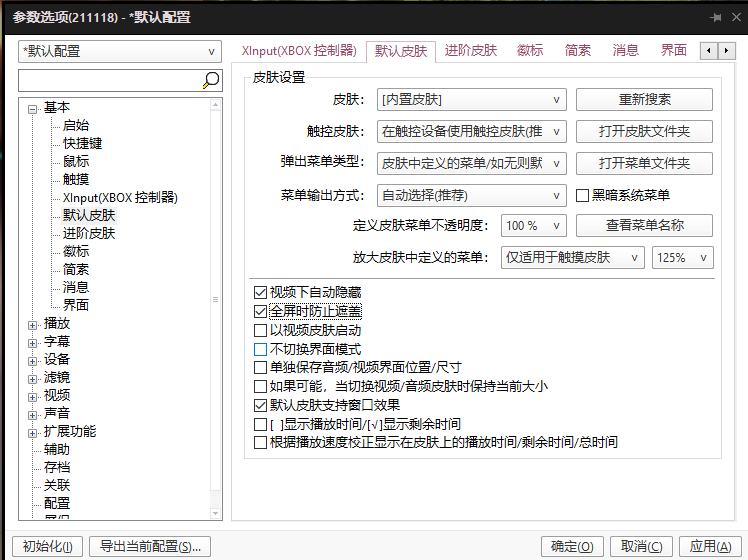
Task: Enable 根据播放速度校正显示时间 checkbox
Action: point(260,442)
